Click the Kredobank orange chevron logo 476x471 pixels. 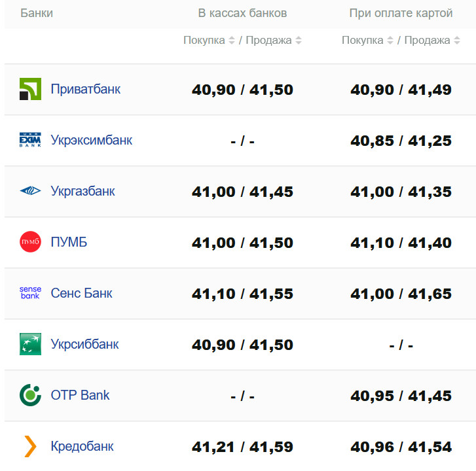pos(30,446)
